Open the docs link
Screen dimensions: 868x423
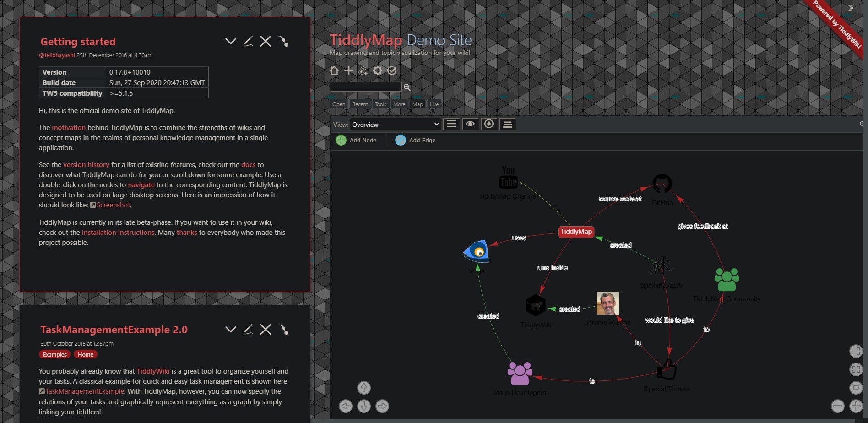pos(249,165)
